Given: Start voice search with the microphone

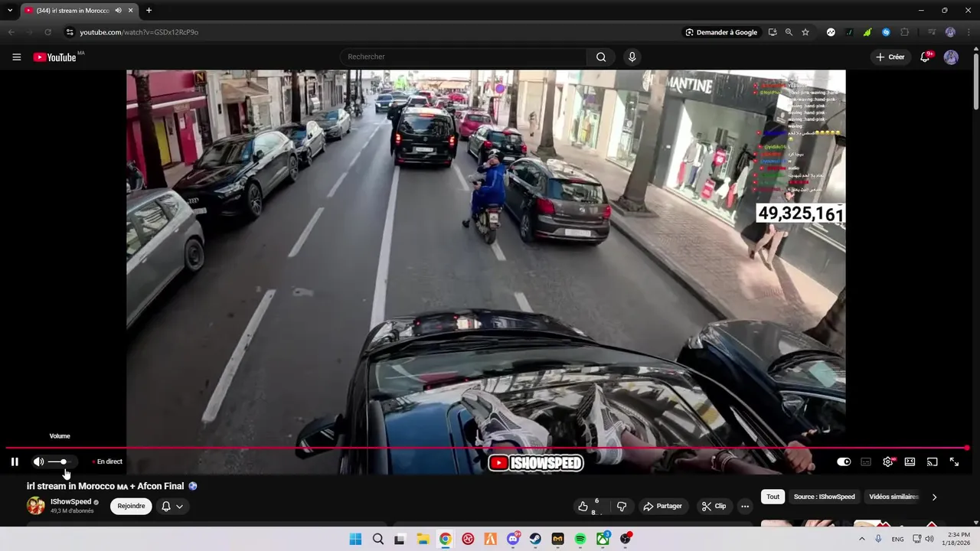Looking at the screenshot, I should 632,57.
